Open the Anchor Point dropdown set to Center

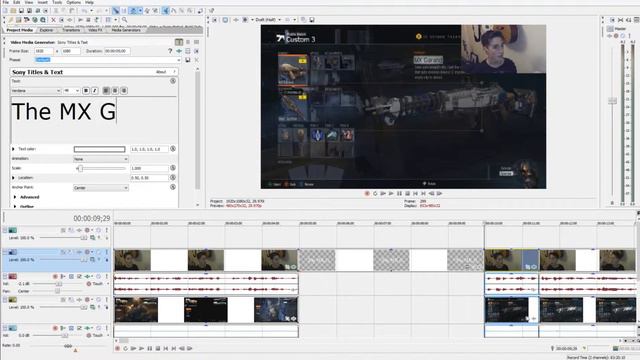tap(101, 188)
